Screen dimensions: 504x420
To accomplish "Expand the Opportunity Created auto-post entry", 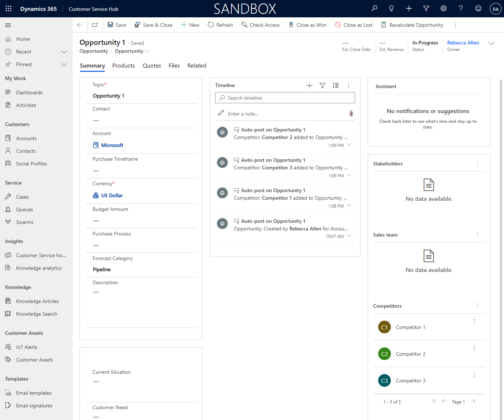I will [x=349, y=236].
